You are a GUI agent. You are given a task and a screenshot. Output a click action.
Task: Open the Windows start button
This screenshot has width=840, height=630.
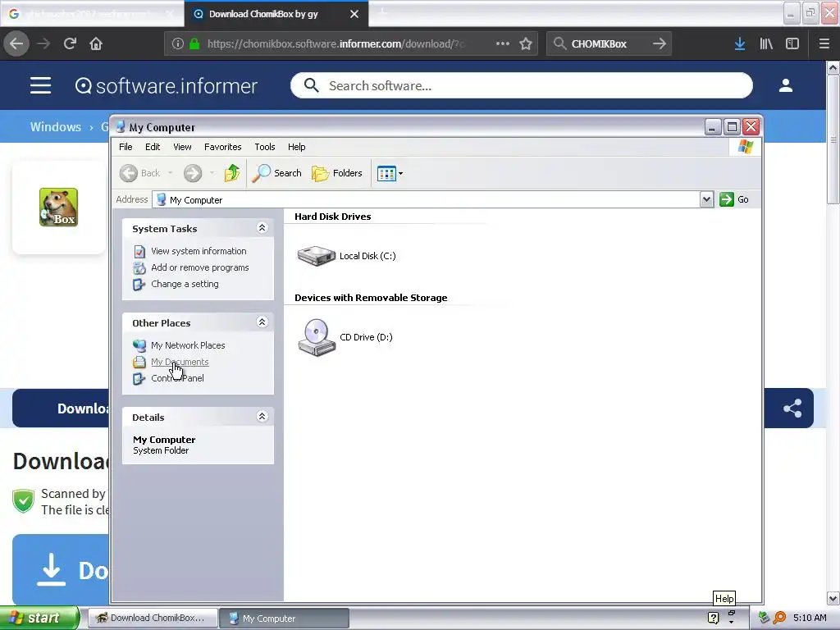39,619
